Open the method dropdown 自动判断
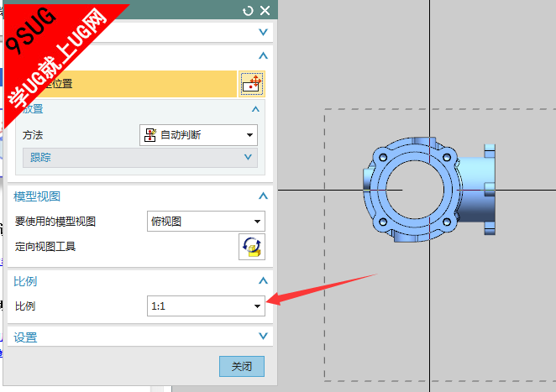The height and width of the screenshot is (392, 556). pyautogui.click(x=198, y=135)
